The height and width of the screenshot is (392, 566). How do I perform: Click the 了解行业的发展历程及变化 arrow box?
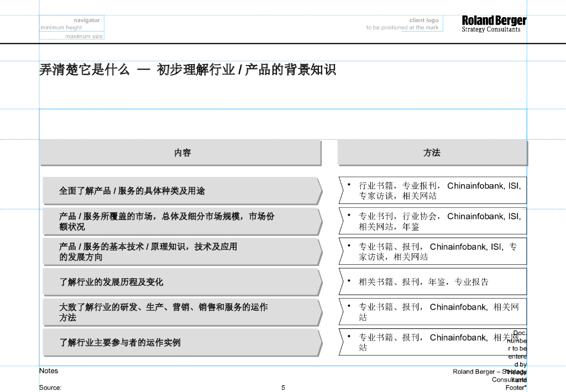[x=182, y=282]
